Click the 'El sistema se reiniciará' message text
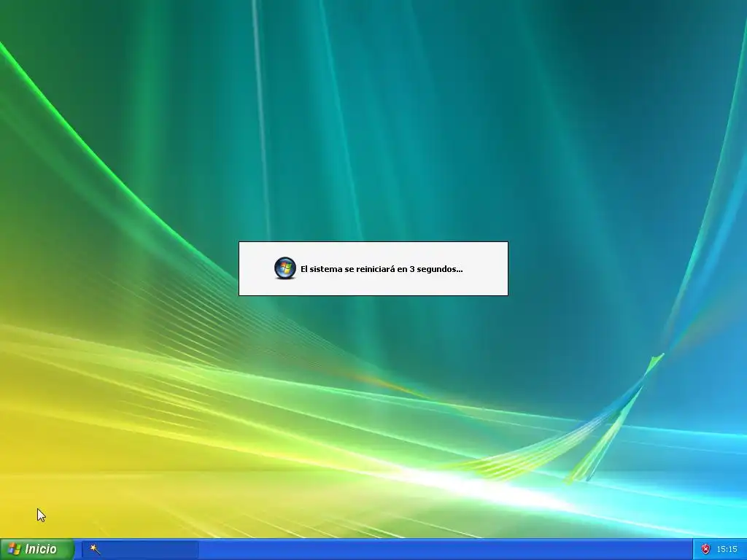This screenshot has width=747, height=560. [382, 269]
